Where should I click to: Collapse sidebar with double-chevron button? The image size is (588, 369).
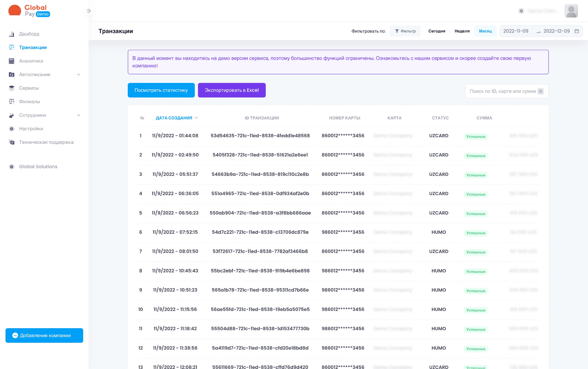[x=88, y=11]
